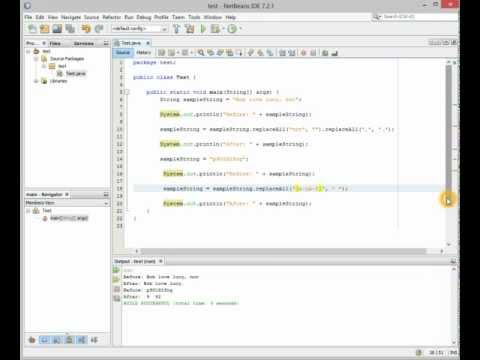Click the yellow-green run icon in Output
Screen dimensions: 480x360
pos(116,279)
